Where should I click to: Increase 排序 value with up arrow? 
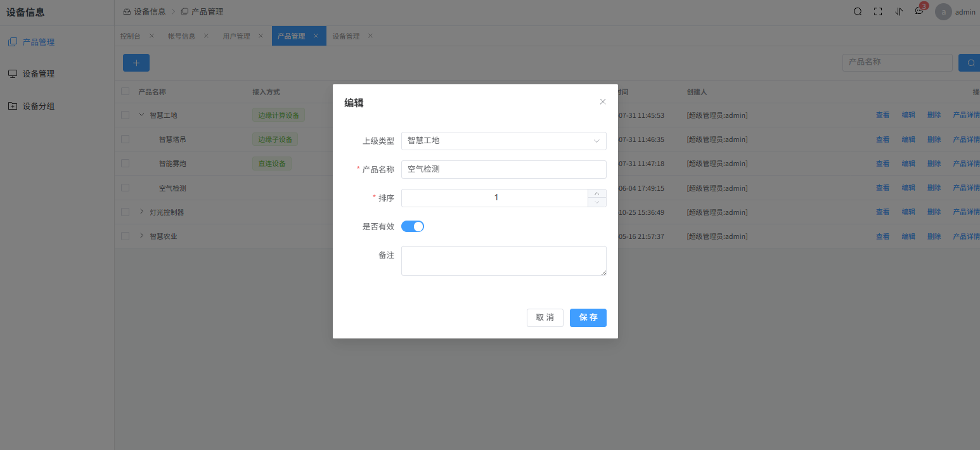click(597, 193)
